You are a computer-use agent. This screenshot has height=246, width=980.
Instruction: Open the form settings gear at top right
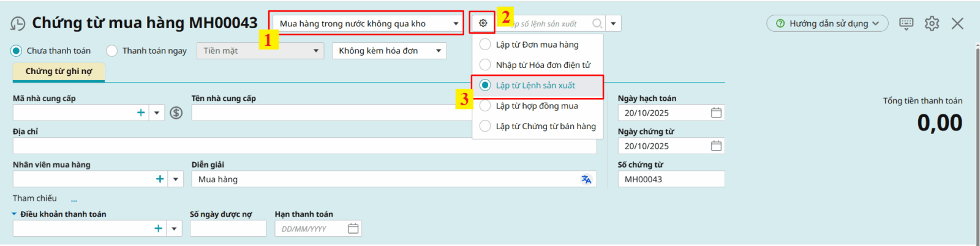[x=932, y=23]
